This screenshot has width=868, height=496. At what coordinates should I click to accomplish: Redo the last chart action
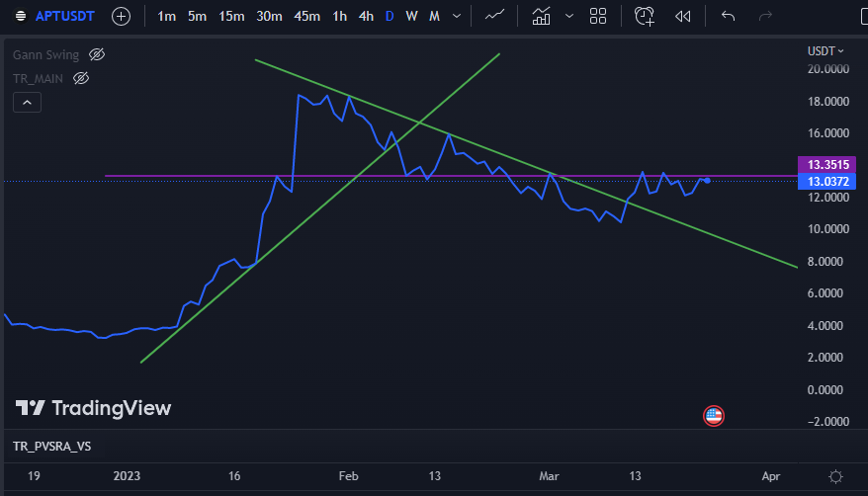tap(765, 16)
